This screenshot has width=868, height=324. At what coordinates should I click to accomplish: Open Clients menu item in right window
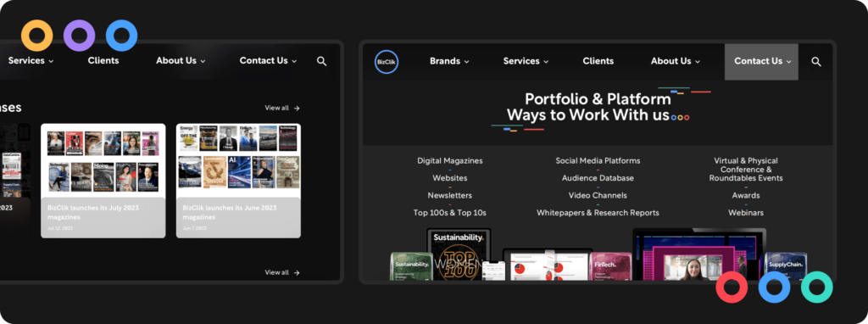coord(598,61)
